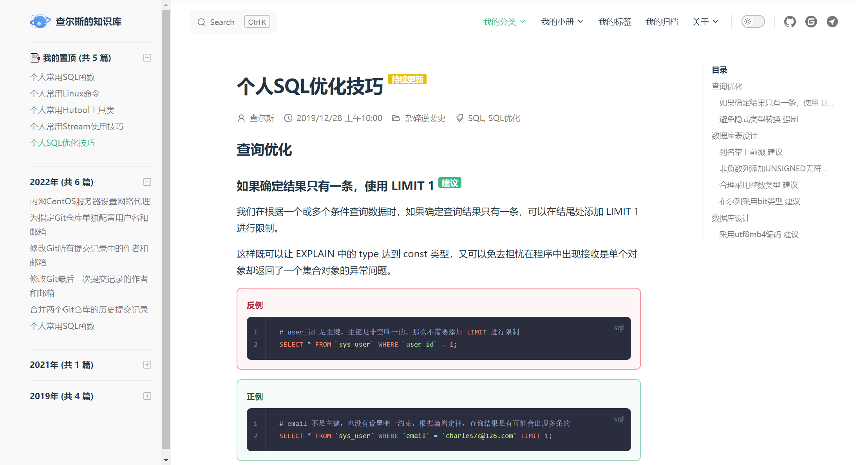
Task: Go to 我的标签 page
Action: tap(615, 22)
